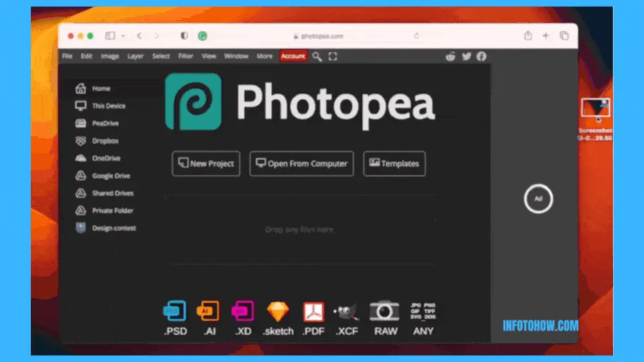Click the green Grammarly extension icon
The image size is (644, 362).
point(203,36)
